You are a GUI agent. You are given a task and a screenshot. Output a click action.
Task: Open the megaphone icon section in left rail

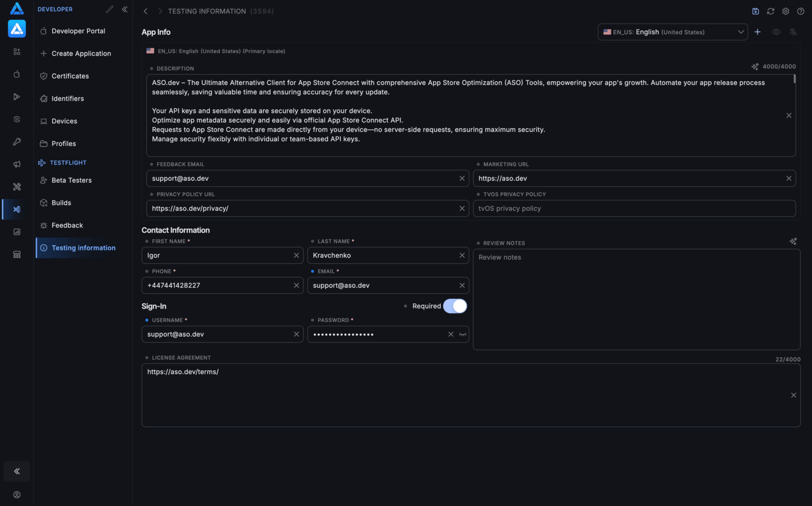coord(17,165)
